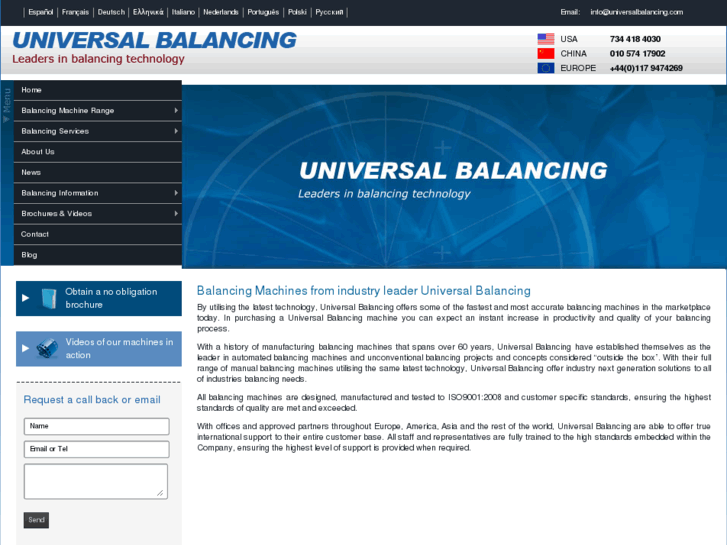Click the CHINA label text
Image resolution: width=727 pixels, height=545 pixels.
point(574,53)
